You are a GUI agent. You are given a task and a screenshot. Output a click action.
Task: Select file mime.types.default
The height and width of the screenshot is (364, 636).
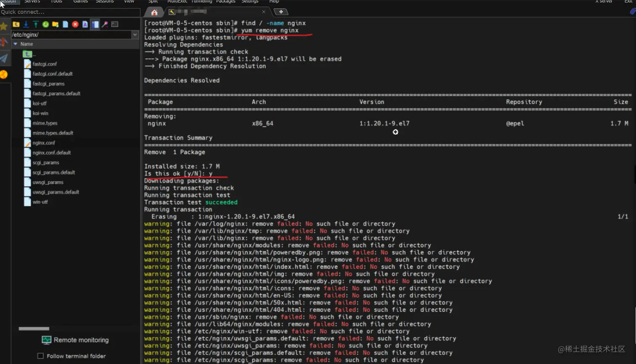[x=53, y=133]
